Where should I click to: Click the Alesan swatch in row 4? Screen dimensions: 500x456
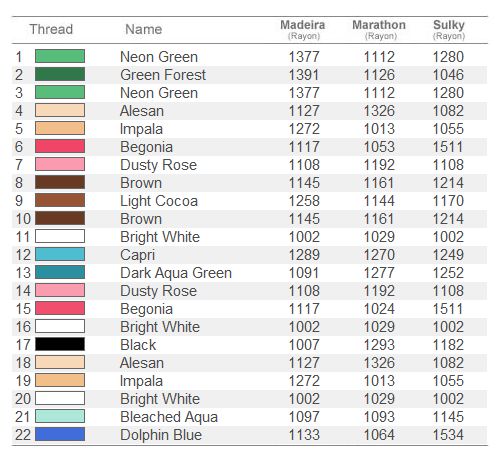pyautogui.click(x=60, y=110)
